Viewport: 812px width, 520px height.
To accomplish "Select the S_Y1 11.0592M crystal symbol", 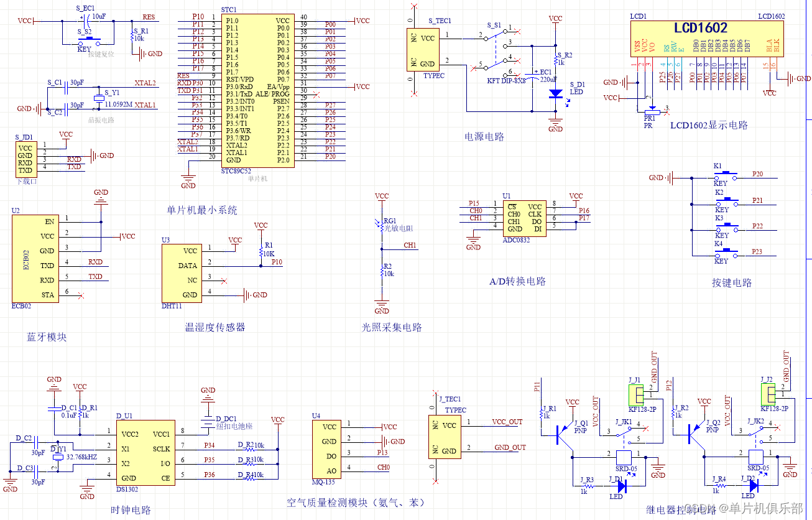I will coord(99,98).
